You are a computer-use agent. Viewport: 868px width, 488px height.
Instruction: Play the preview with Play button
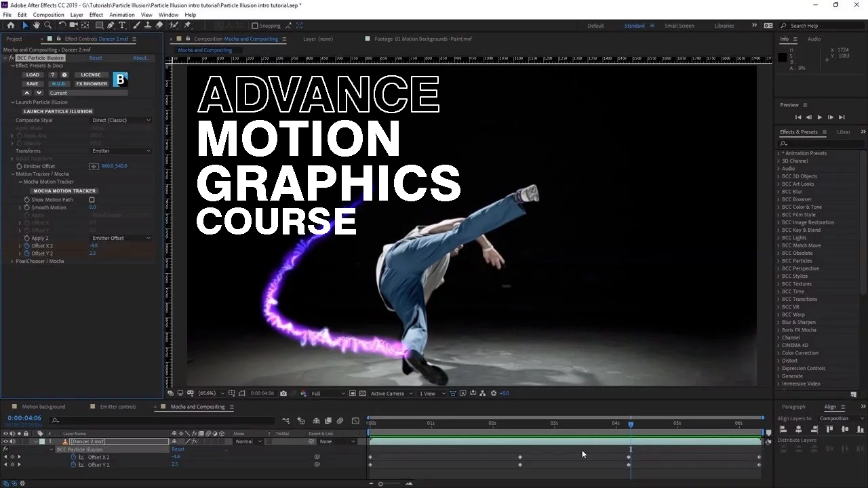820,117
